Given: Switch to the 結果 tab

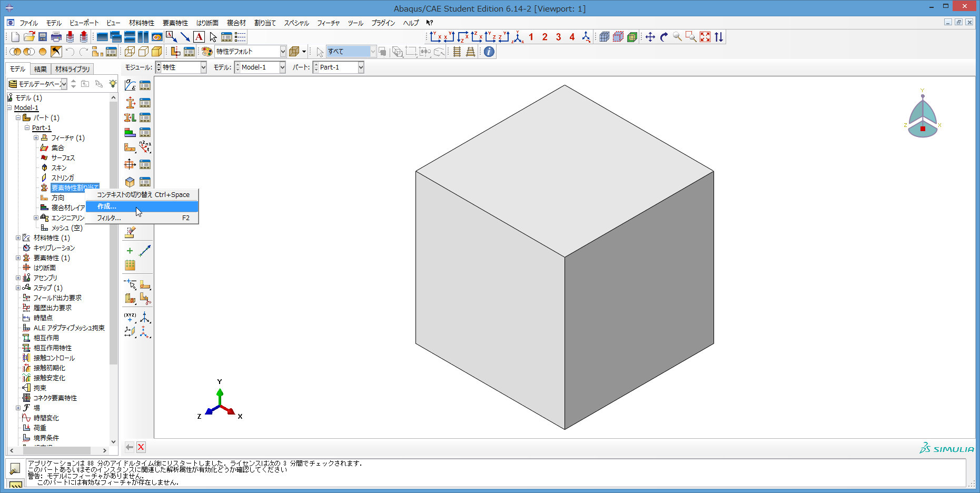Looking at the screenshot, I should (x=41, y=69).
